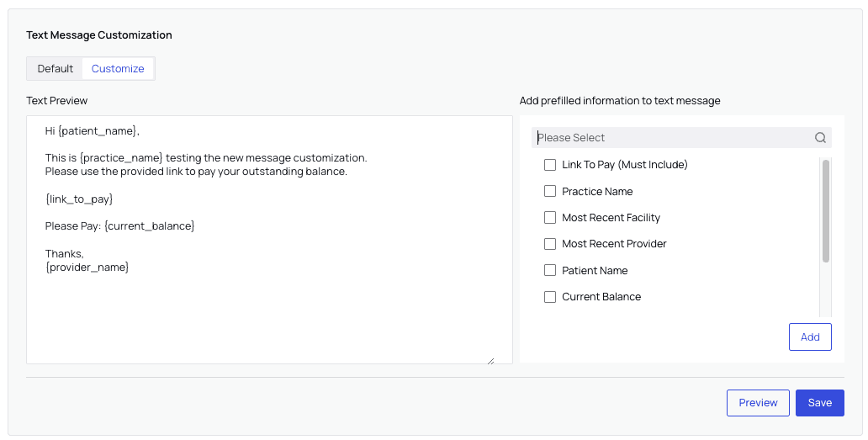Enable the Most Recent Facility checkbox

[550, 218]
